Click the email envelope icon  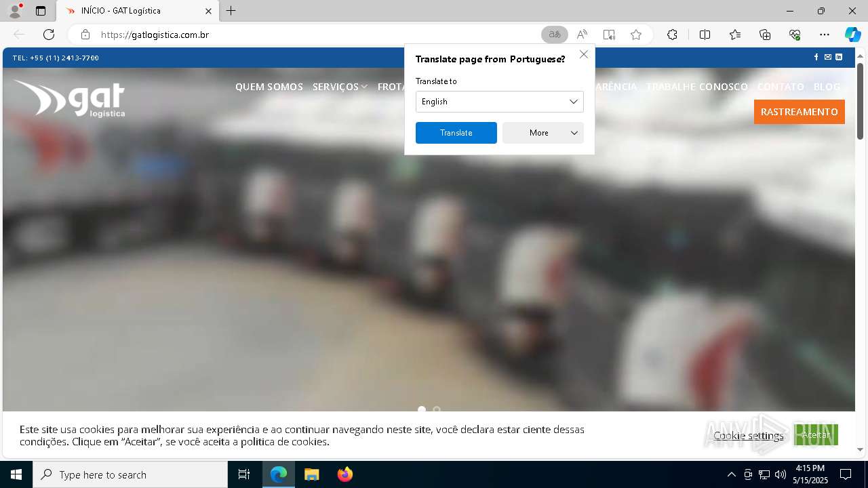[827, 57]
